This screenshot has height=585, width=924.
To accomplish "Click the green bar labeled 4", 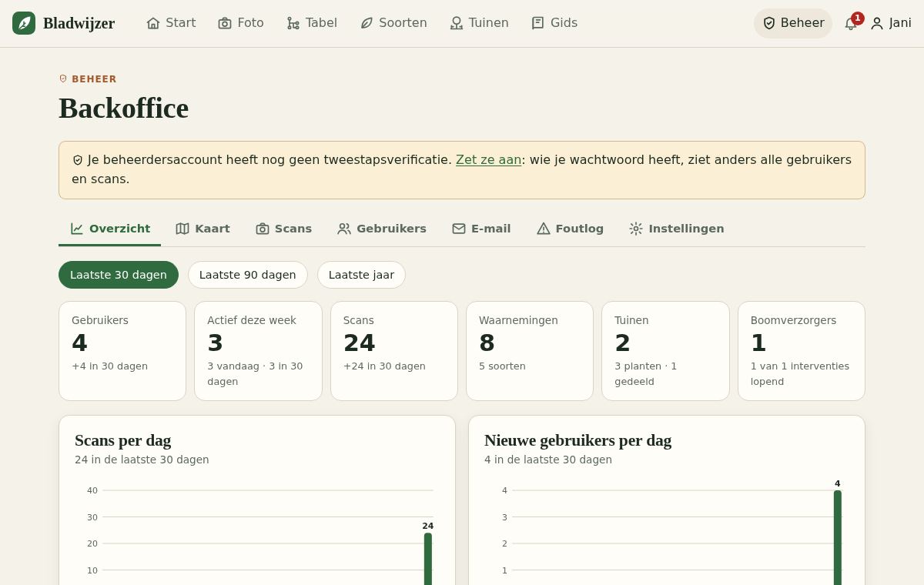I will (838, 537).
